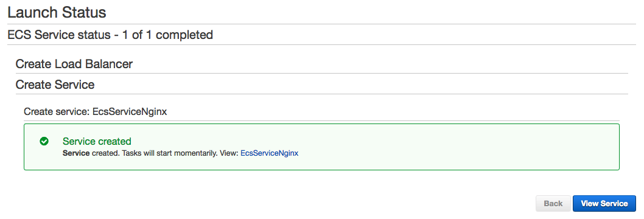Expand the Create Load Balancer section
The image size is (644, 219).
point(74,64)
